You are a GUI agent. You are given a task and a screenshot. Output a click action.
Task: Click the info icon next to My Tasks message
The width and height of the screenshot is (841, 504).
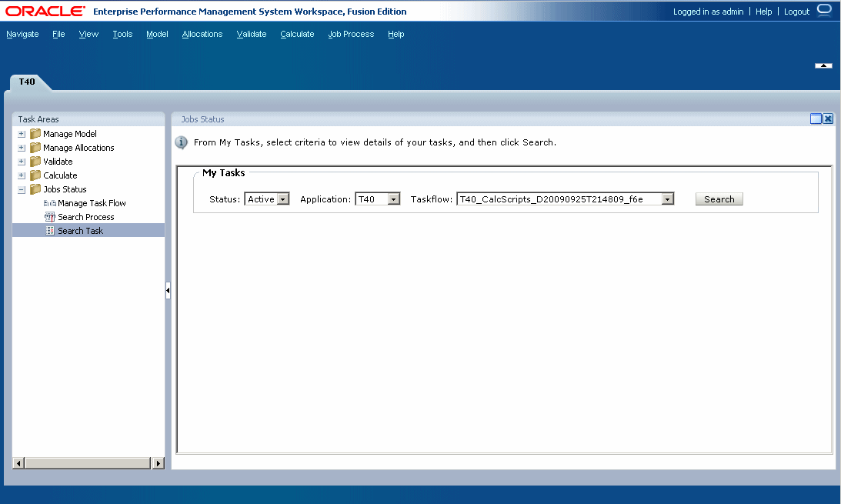coord(182,142)
